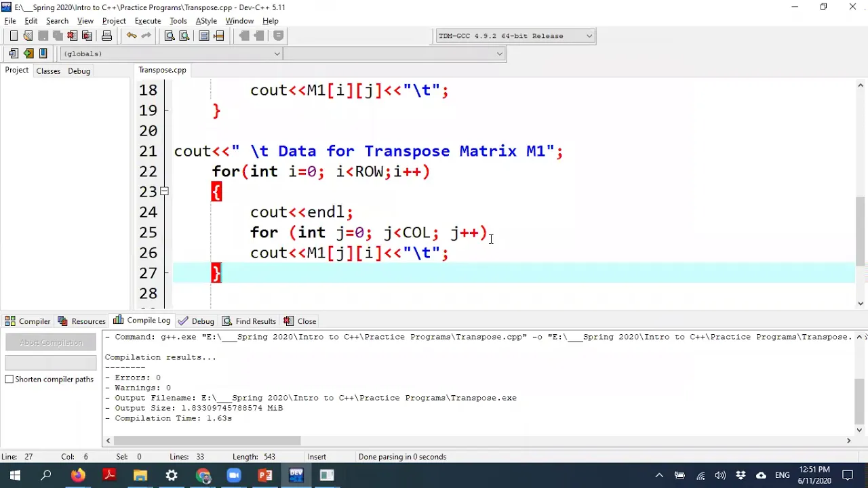The image size is (868, 488).
Task: Open the File menu
Action: 10,21
